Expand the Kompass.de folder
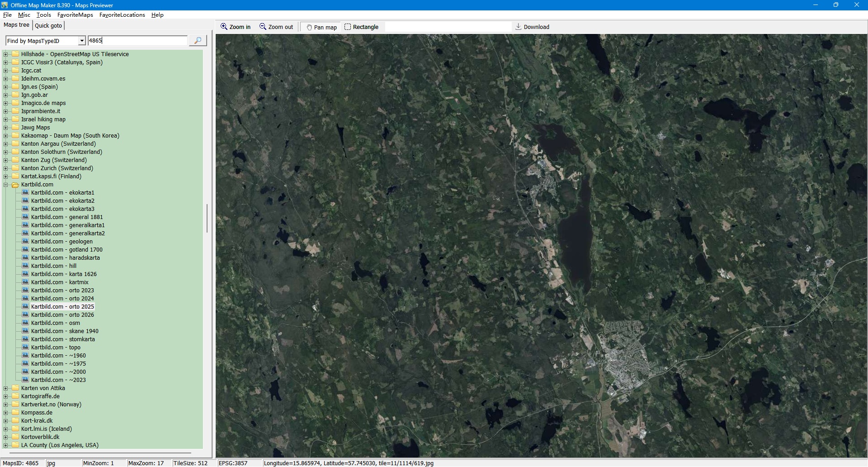Image resolution: width=868 pixels, height=467 pixels. coord(6,413)
